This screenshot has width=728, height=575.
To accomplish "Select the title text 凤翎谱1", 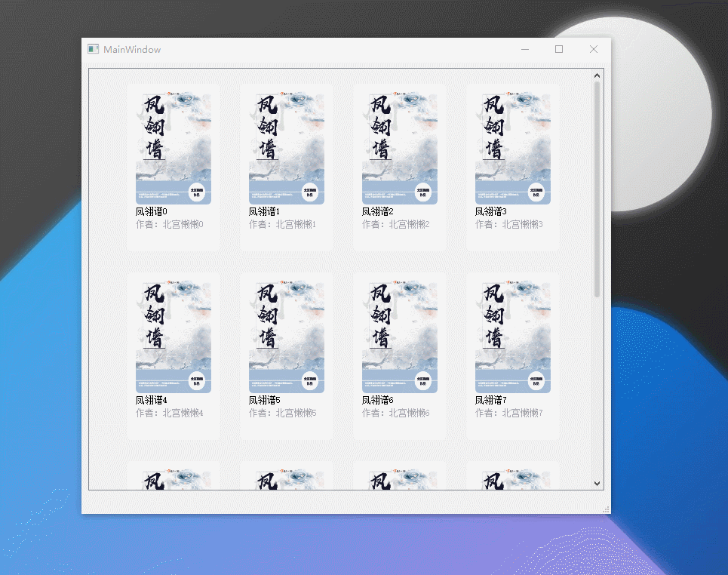I will (265, 212).
